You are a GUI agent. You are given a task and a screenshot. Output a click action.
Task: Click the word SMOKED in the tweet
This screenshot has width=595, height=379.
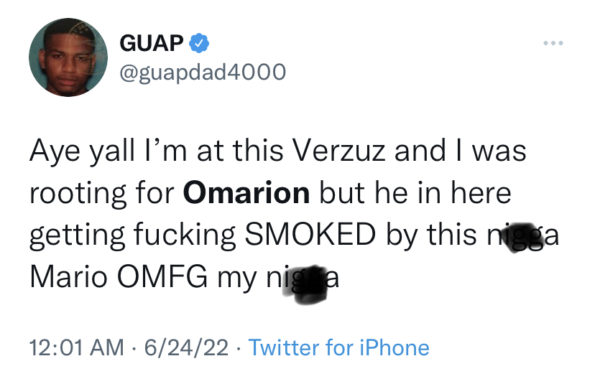310,234
